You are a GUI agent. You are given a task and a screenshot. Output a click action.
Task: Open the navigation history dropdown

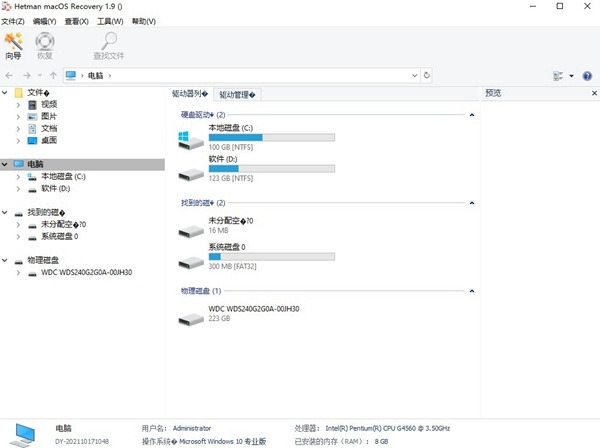coord(40,75)
